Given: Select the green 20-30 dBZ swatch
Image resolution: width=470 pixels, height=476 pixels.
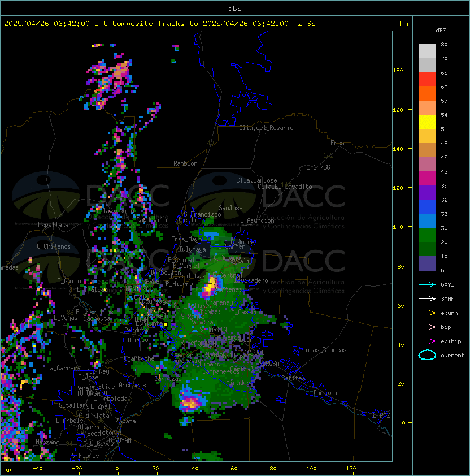Looking at the screenshot, I should pyautogui.click(x=427, y=235).
